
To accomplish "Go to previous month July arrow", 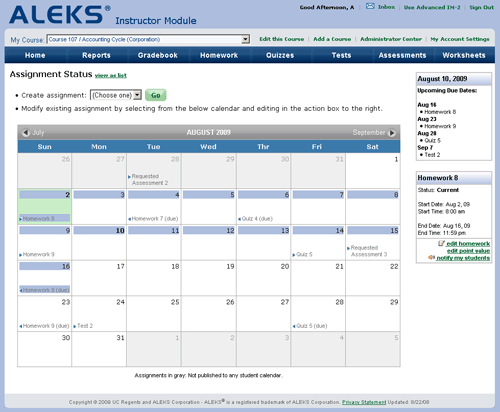I will pyautogui.click(x=26, y=133).
